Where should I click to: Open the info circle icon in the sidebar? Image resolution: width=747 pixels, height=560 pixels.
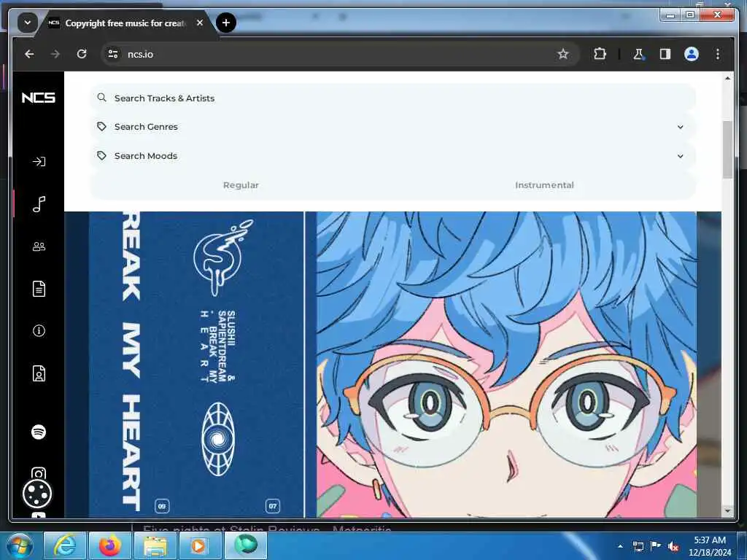tap(39, 330)
